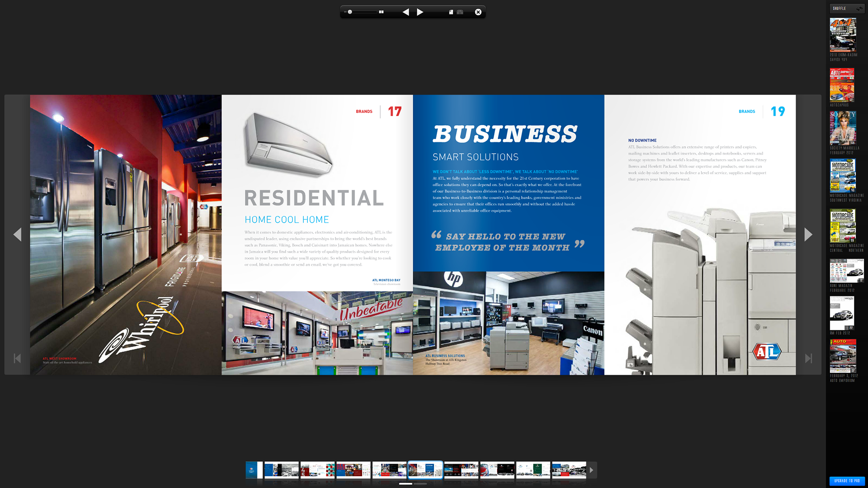Select the eighth spread thumbnail with red car
Viewport: 868px width, 488px height.
(497, 470)
